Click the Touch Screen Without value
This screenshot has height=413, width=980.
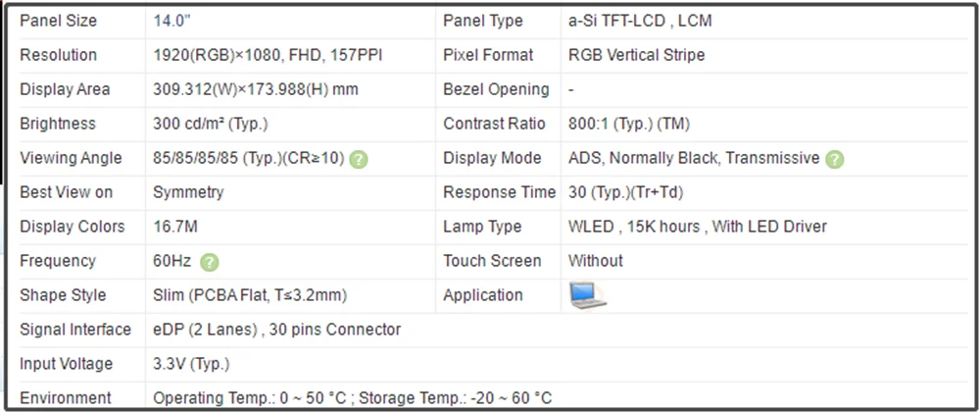[596, 261]
